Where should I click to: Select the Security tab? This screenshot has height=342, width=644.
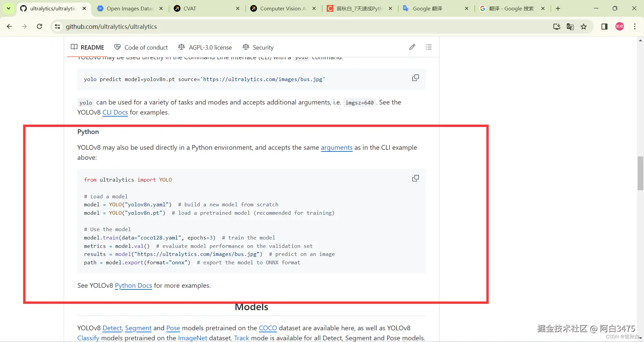(258, 47)
